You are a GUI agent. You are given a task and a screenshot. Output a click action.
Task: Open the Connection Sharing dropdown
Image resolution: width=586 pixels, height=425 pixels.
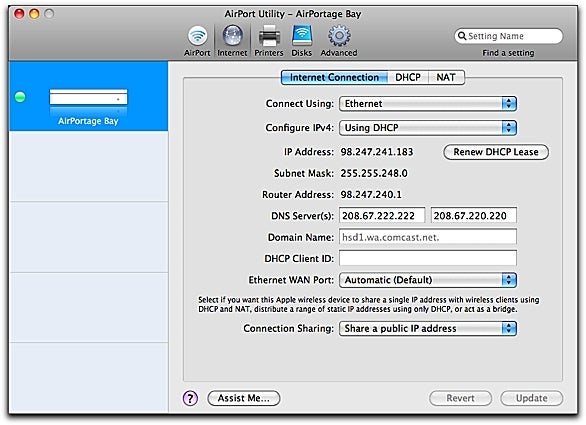tap(428, 329)
